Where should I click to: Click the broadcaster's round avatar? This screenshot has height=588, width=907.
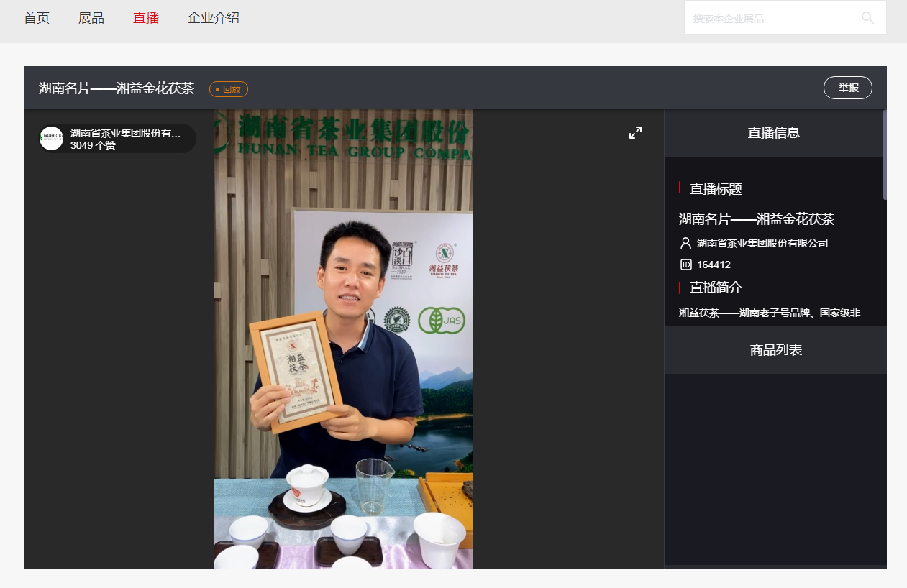52,138
